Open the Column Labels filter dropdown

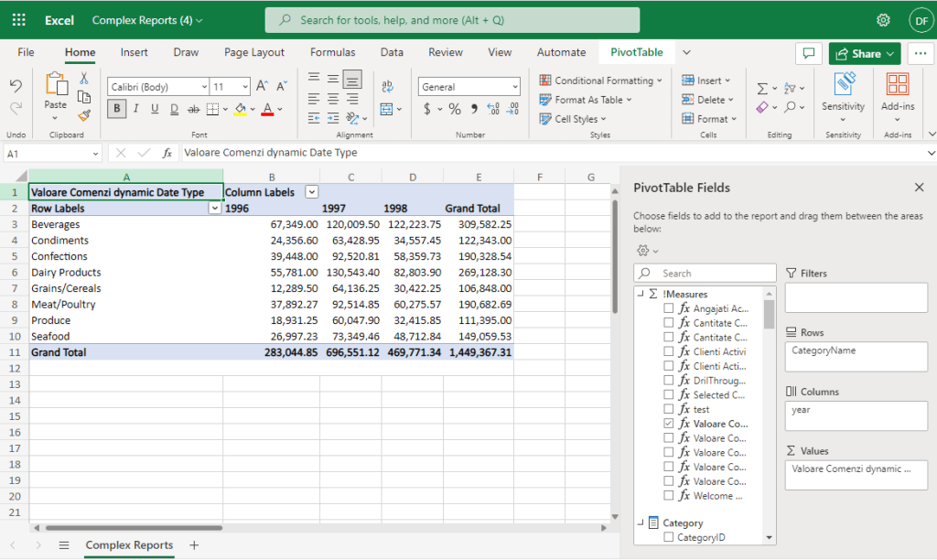tap(312, 192)
